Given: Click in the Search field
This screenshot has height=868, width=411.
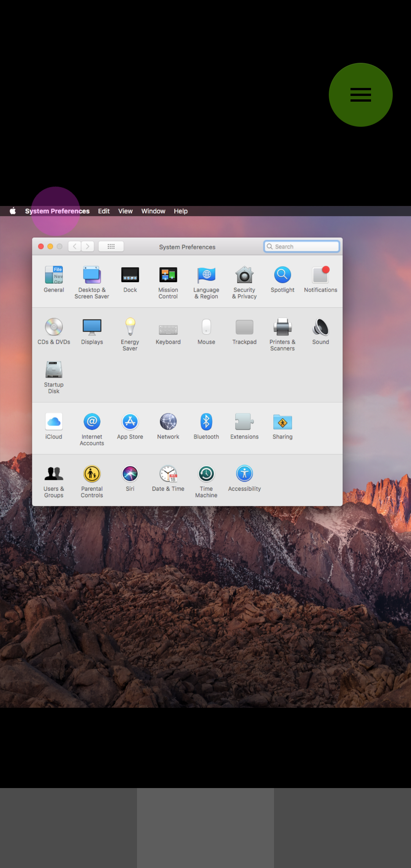Looking at the screenshot, I should pyautogui.click(x=301, y=246).
